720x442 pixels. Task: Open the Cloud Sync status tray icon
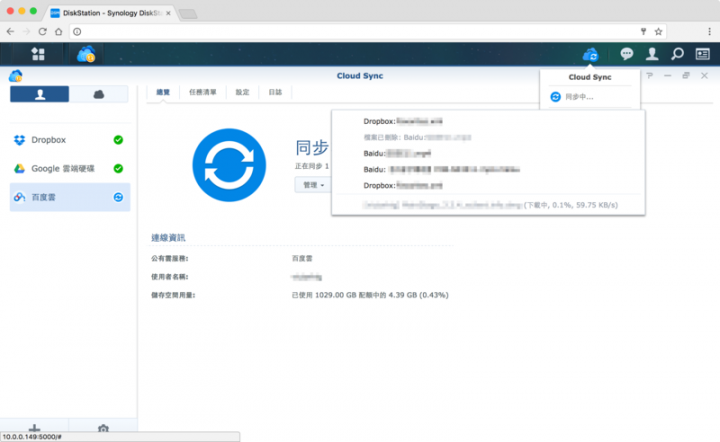pos(591,55)
